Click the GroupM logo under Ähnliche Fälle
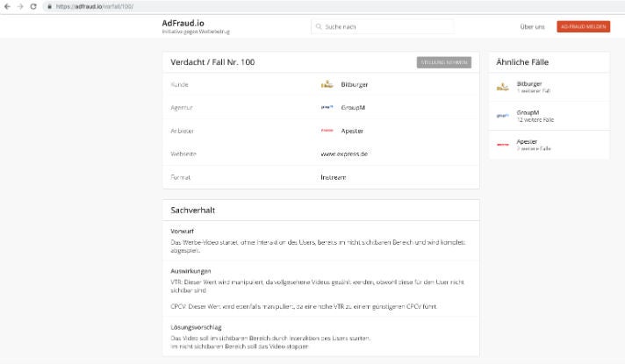Viewport: 625px width, 364px height. pos(503,116)
